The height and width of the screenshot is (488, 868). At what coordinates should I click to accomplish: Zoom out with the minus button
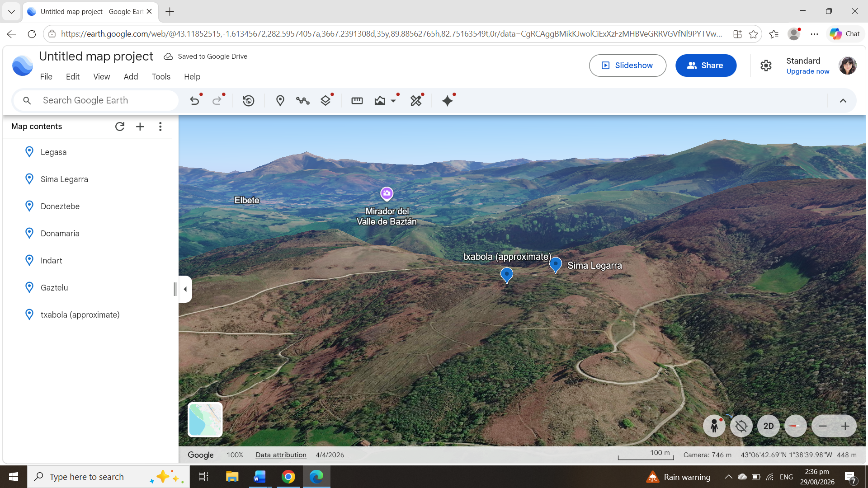coord(823,426)
